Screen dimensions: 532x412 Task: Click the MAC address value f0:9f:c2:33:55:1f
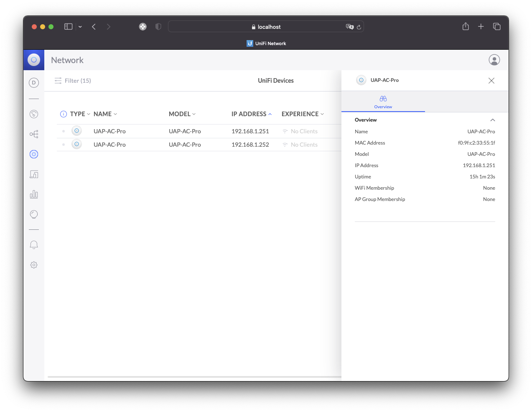[x=476, y=143]
